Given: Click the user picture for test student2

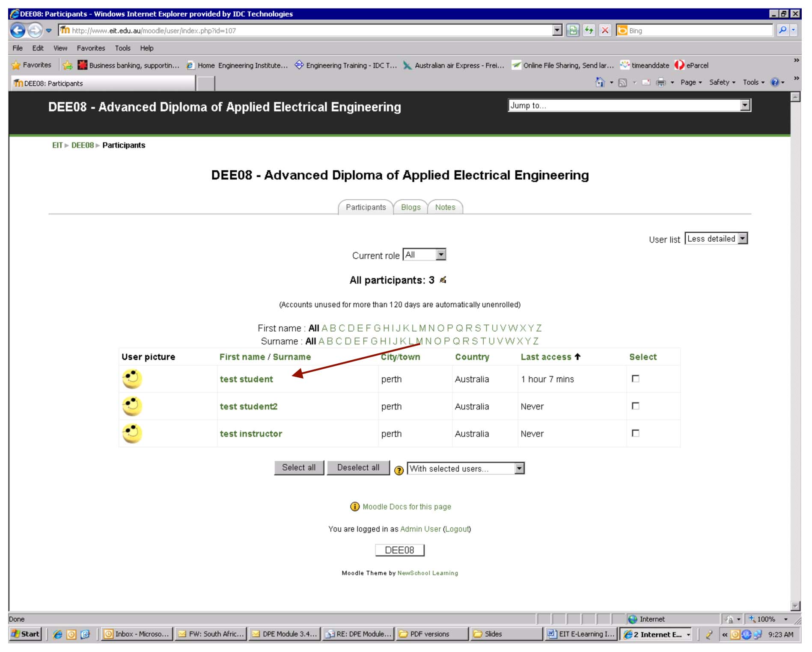Looking at the screenshot, I should (x=132, y=406).
